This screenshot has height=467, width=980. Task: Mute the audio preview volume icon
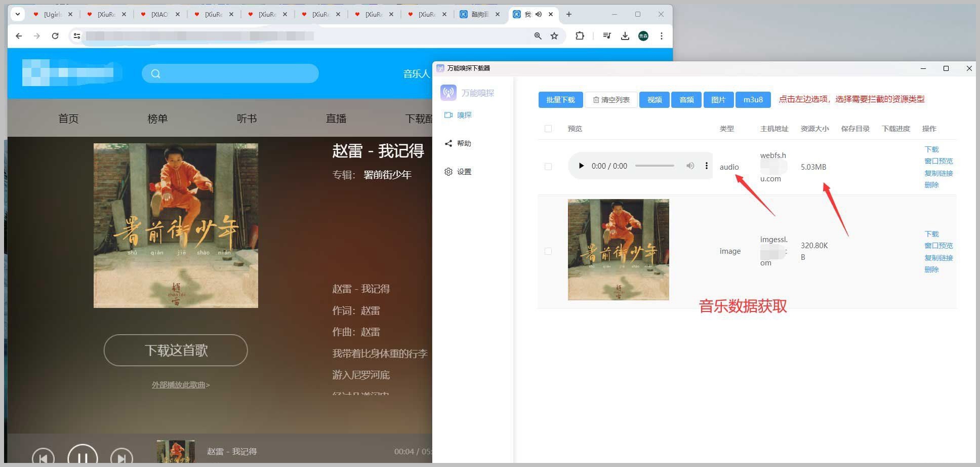tap(690, 166)
